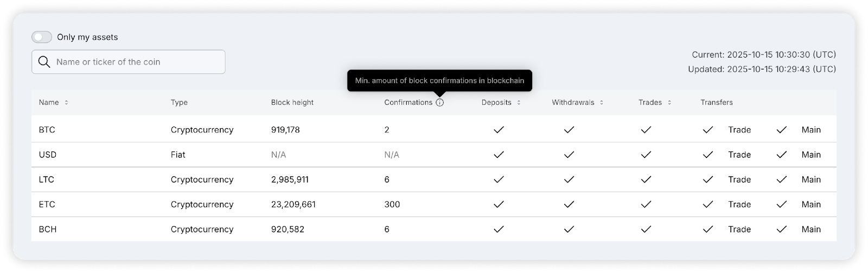Sort table by Name column arrows

click(66, 103)
